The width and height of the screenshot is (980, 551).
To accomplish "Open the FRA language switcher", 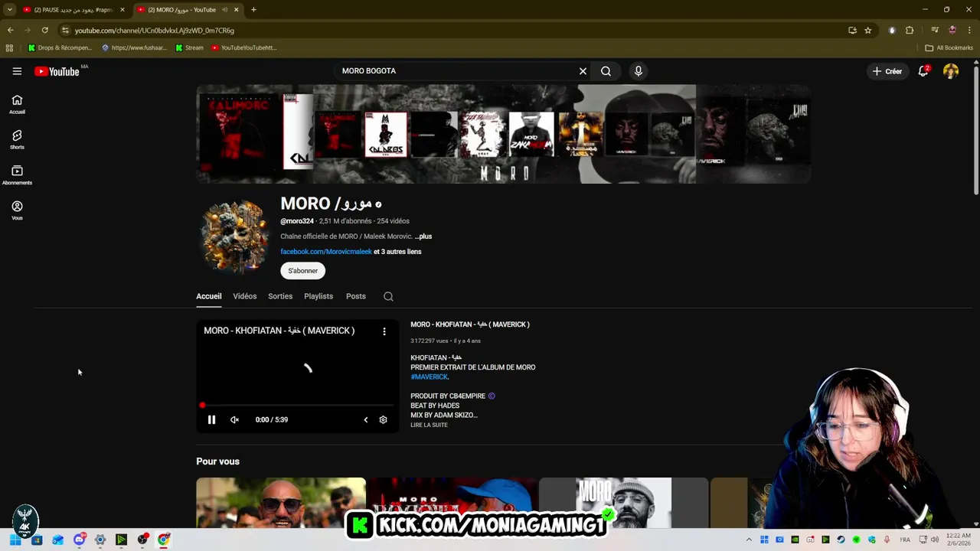I will tap(906, 540).
